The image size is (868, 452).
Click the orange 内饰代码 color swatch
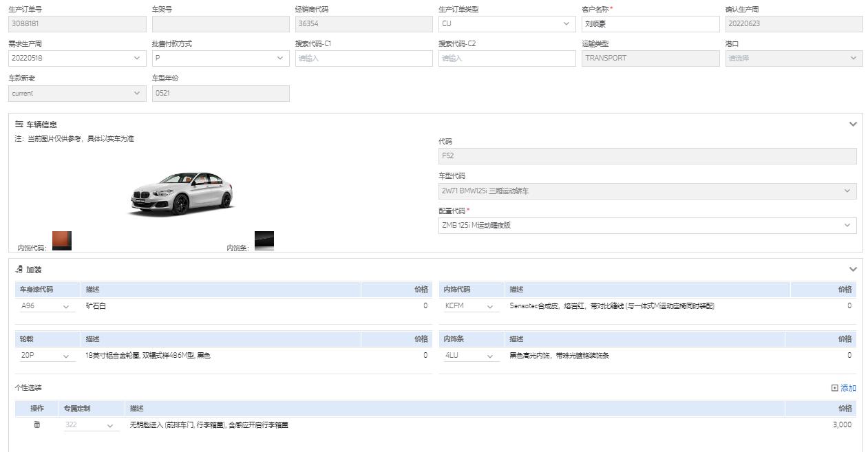point(62,241)
